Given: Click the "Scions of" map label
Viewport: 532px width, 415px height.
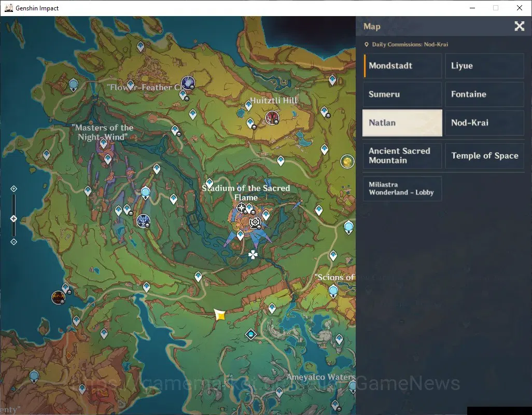Looking at the screenshot, I should tap(334, 277).
